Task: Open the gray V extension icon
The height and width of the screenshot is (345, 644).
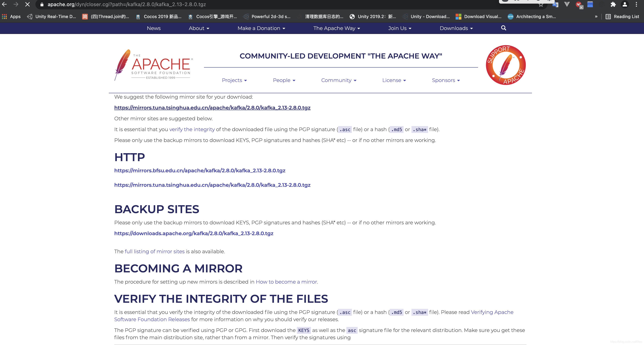Action: [x=567, y=4]
